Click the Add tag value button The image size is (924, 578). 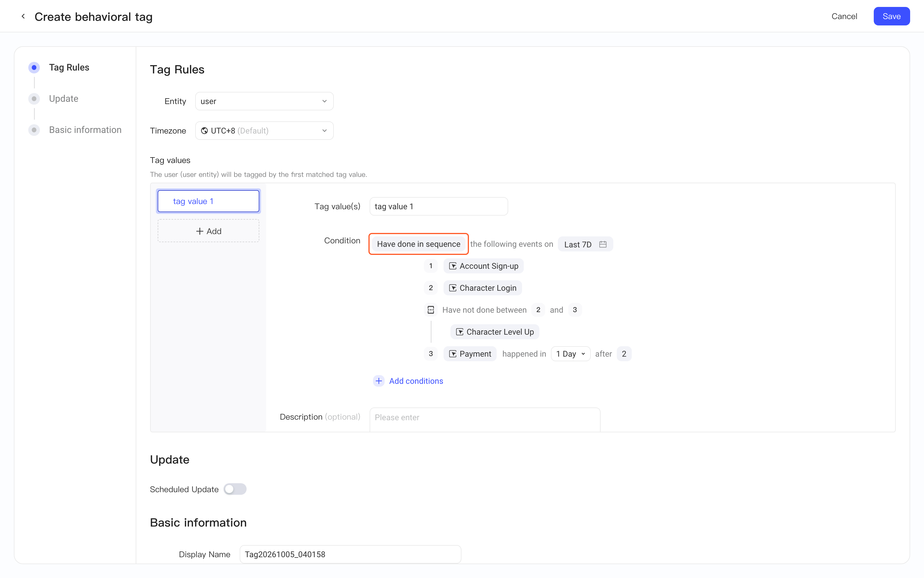click(x=208, y=231)
